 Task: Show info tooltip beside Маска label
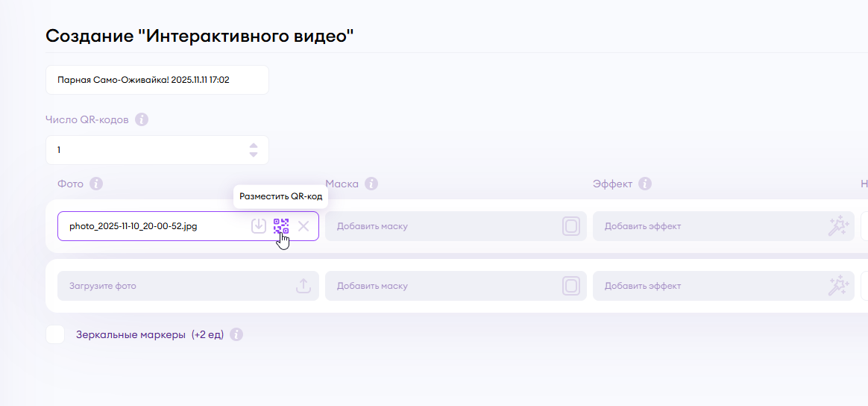click(x=371, y=184)
